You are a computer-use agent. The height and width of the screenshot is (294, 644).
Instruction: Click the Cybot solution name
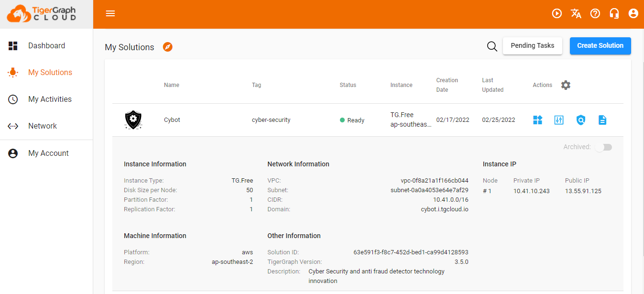tap(172, 120)
